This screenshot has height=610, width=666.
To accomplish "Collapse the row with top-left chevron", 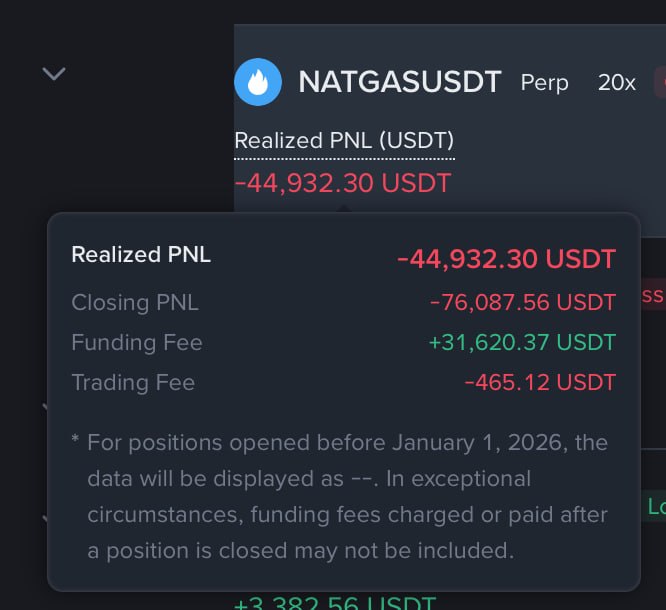I will [x=54, y=74].
